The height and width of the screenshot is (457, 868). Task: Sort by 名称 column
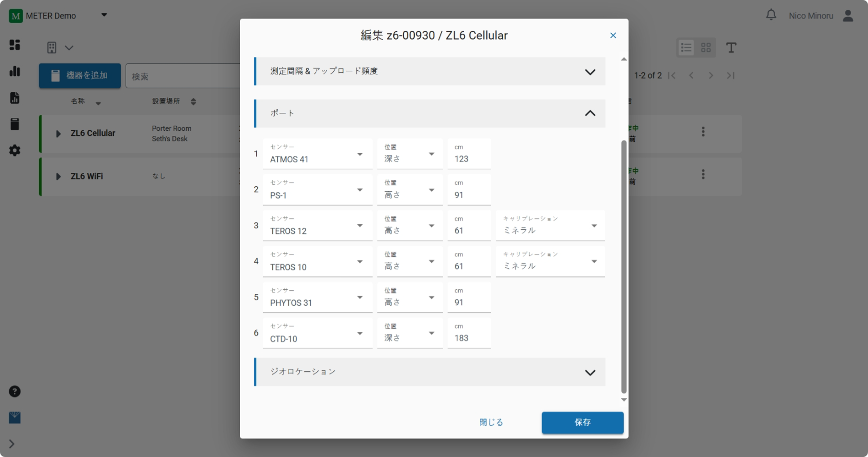point(86,102)
